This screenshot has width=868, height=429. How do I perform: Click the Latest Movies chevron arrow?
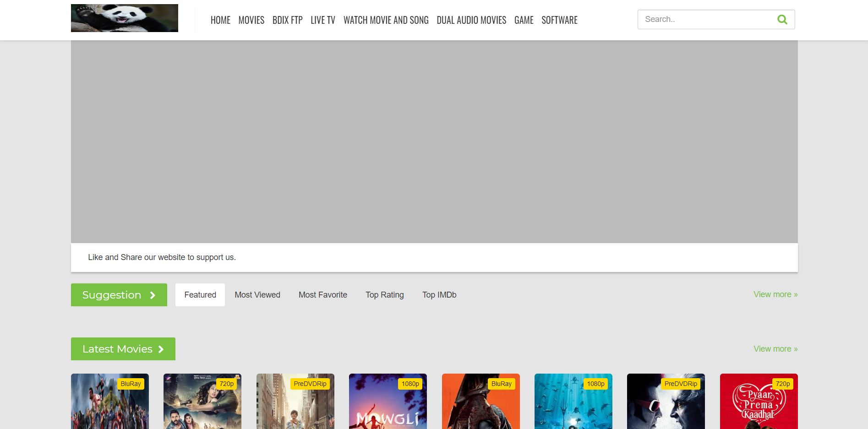161,349
